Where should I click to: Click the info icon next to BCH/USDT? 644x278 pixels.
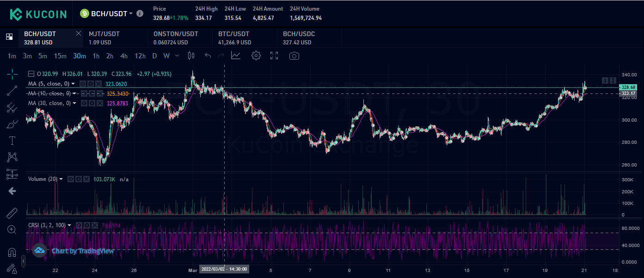(140, 13)
